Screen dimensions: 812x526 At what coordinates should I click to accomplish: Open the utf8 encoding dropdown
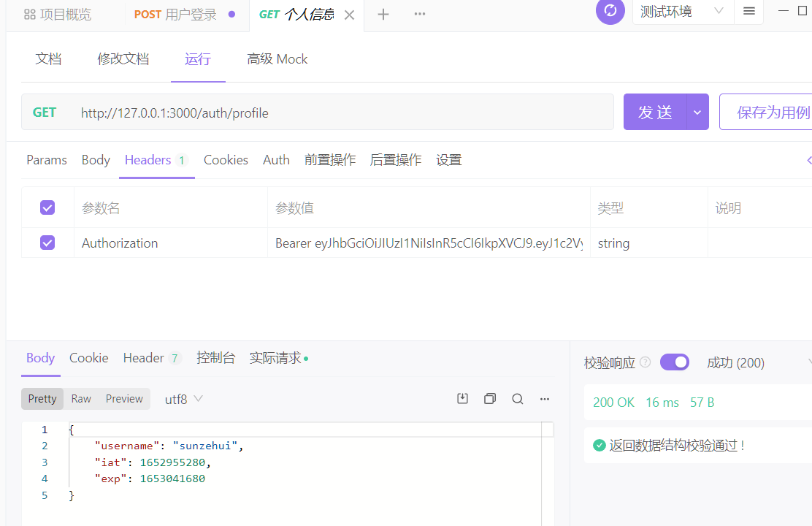coord(184,399)
